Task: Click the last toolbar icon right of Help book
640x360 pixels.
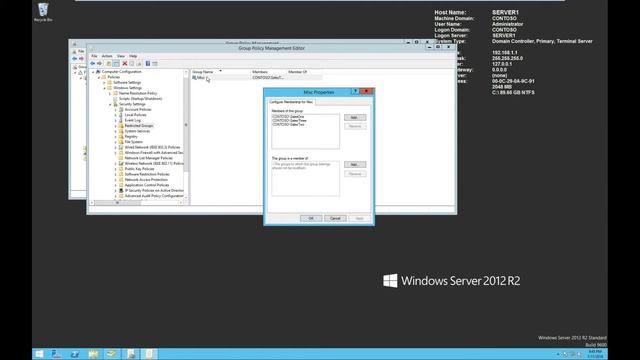Action: click(155, 63)
